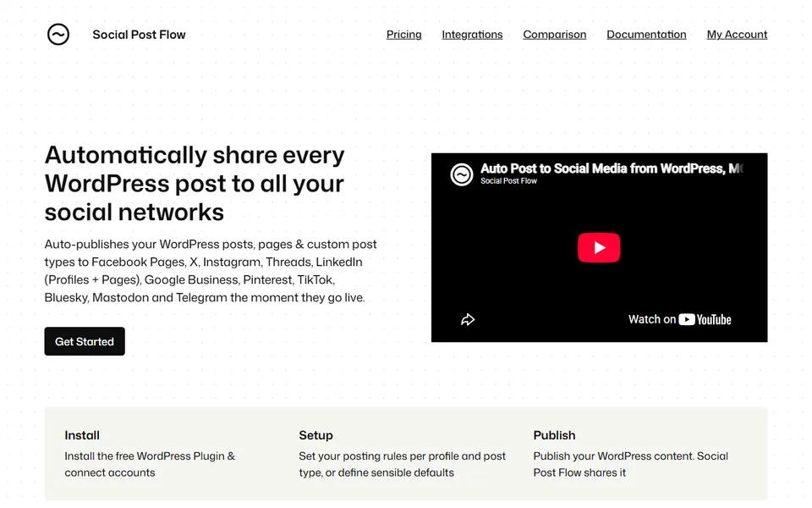
Task: Click the 'Install' heading
Action: 82,435
